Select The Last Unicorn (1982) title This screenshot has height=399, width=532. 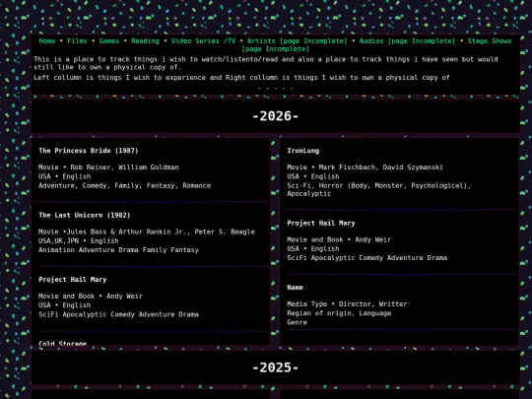tap(84, 215)
